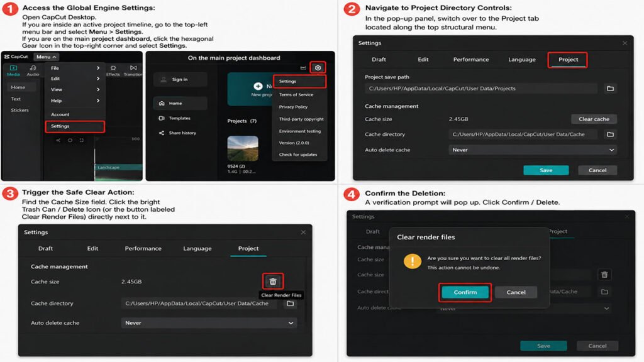Expand the Help submenu
Screen dimensions: 644x362
[x=75, y=101]
